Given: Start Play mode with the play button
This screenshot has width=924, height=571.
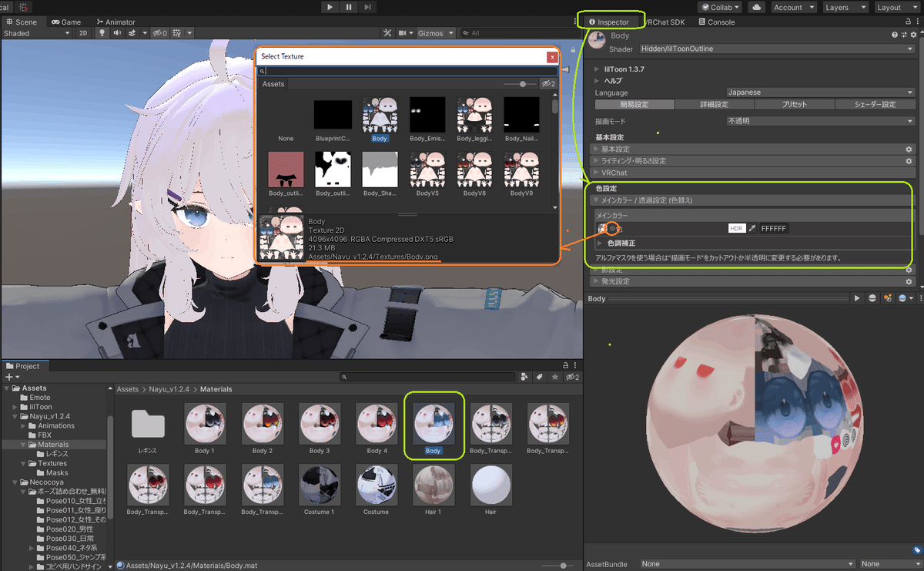Looking at the screenshot, I should (330, 7).
